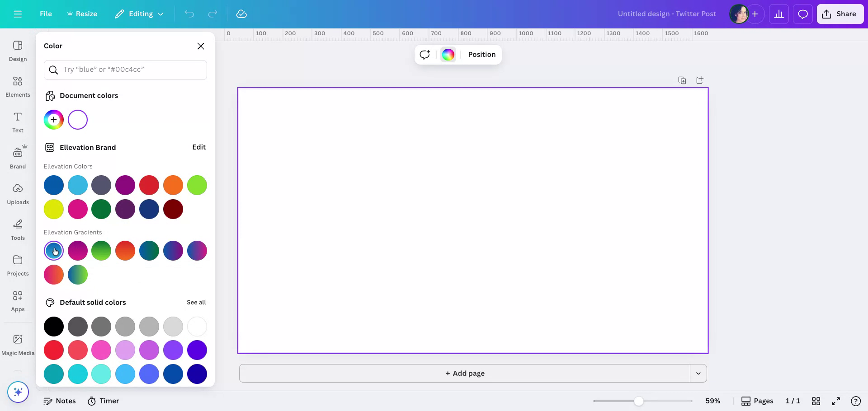Open the See all default solid colors
The height and width of the screenshot is (411, 868).
tap(196, 302)
